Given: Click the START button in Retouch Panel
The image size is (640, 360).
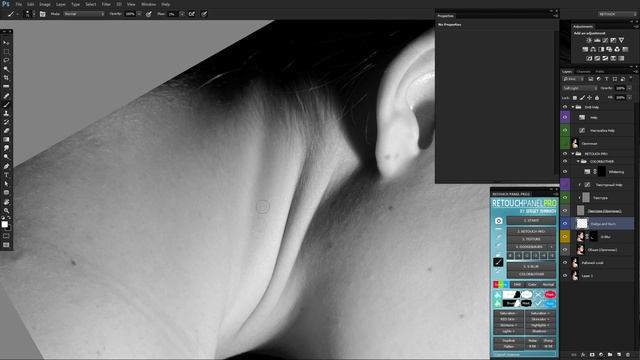Looking at the screenshot, I should pyautogui.click(x=531, y=221).
